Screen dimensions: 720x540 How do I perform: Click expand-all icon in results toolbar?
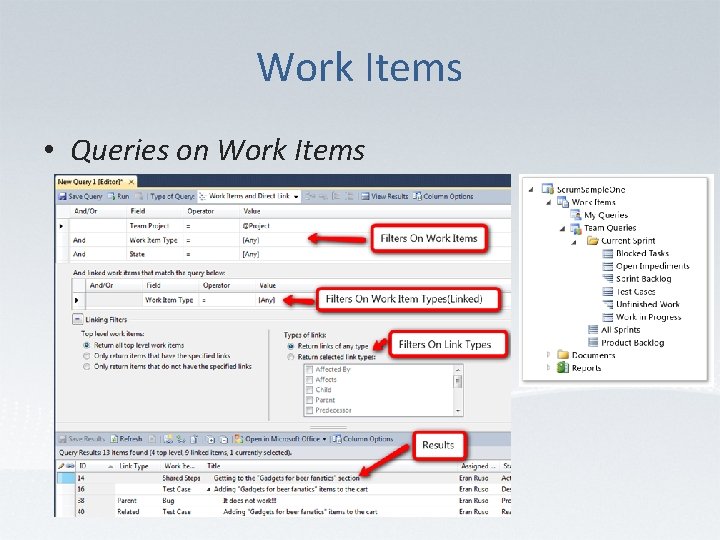210,439
